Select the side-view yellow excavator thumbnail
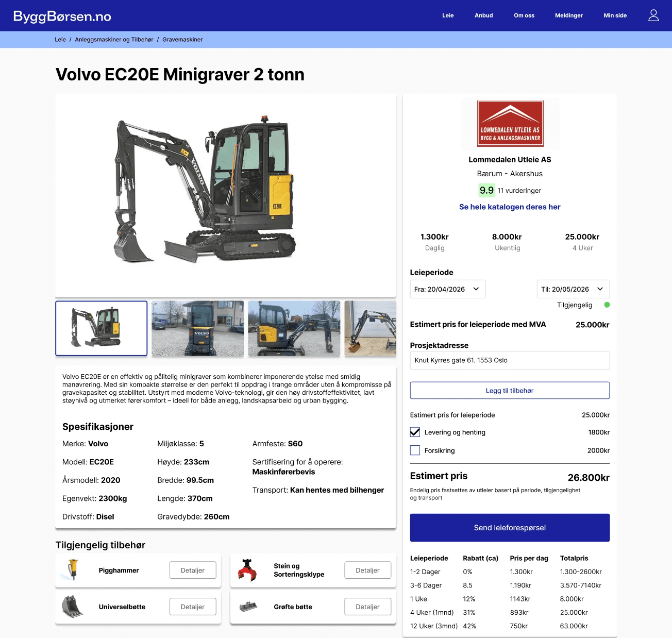672x638 pixels. coord(294,328)
